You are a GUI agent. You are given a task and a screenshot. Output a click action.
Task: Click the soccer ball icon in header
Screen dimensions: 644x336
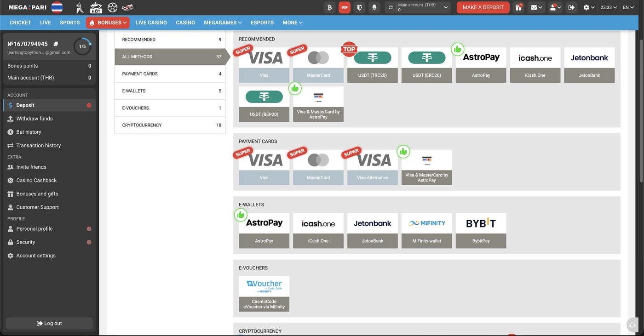[112, 7]
